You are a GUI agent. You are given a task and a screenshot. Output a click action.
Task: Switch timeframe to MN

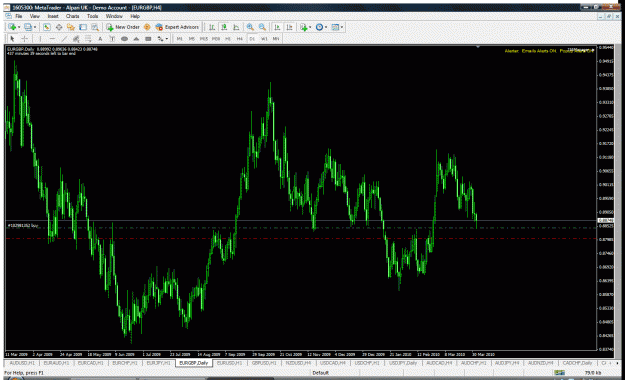click(276, 39)
